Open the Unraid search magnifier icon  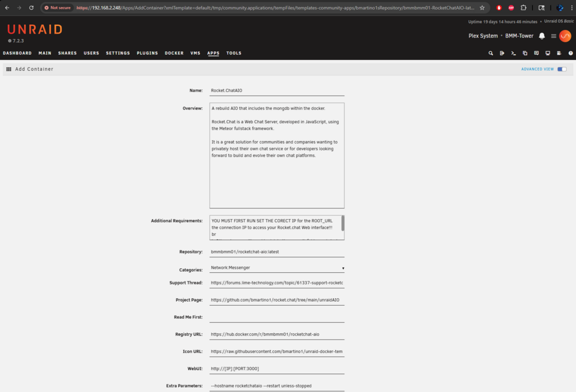(490, 53)
